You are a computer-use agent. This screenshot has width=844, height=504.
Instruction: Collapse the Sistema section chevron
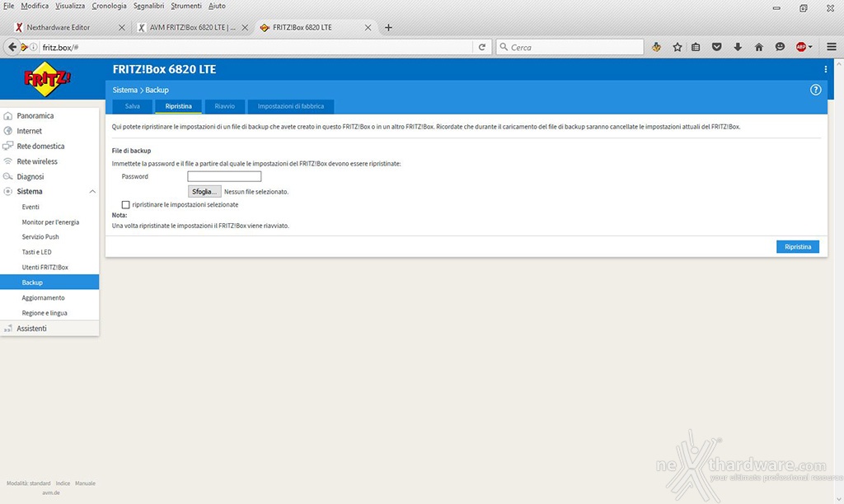[x=92, y=192]
